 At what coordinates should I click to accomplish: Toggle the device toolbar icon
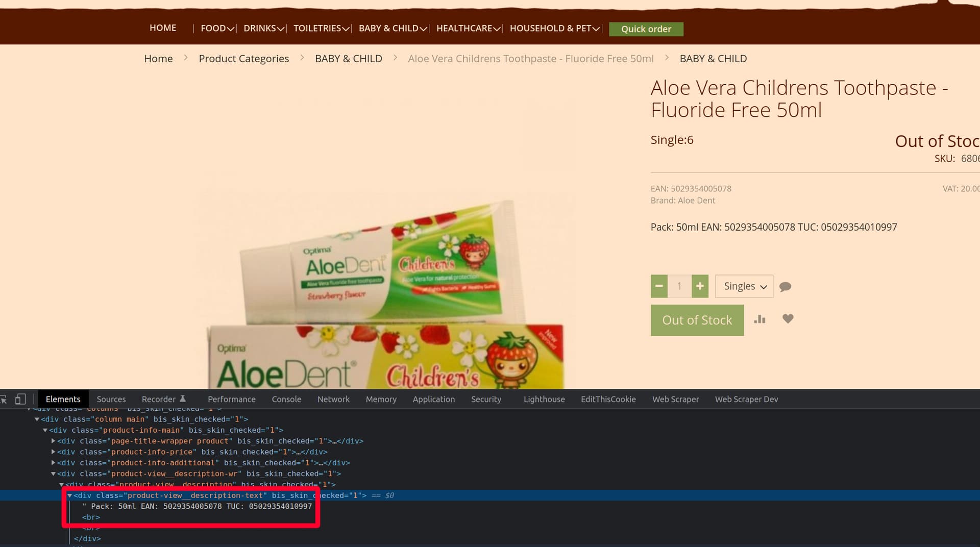[20, 400]
